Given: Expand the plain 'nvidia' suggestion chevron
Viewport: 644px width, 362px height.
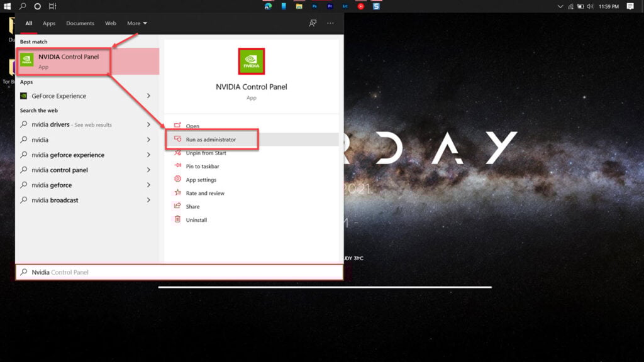Looking at the screenshot, I should (x=148, y=140).
